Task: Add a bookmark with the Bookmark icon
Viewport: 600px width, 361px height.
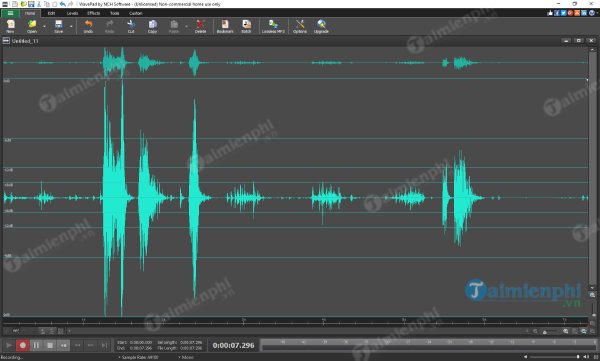Action: (225, 26)
